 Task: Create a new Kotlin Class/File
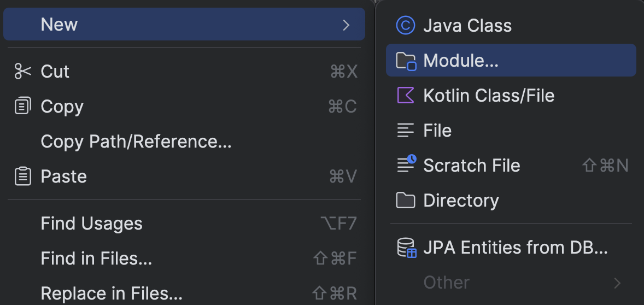[489, 96]
